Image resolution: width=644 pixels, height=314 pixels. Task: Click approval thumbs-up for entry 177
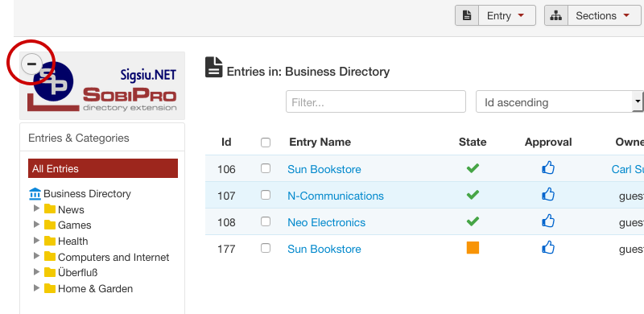click(548, 247)
